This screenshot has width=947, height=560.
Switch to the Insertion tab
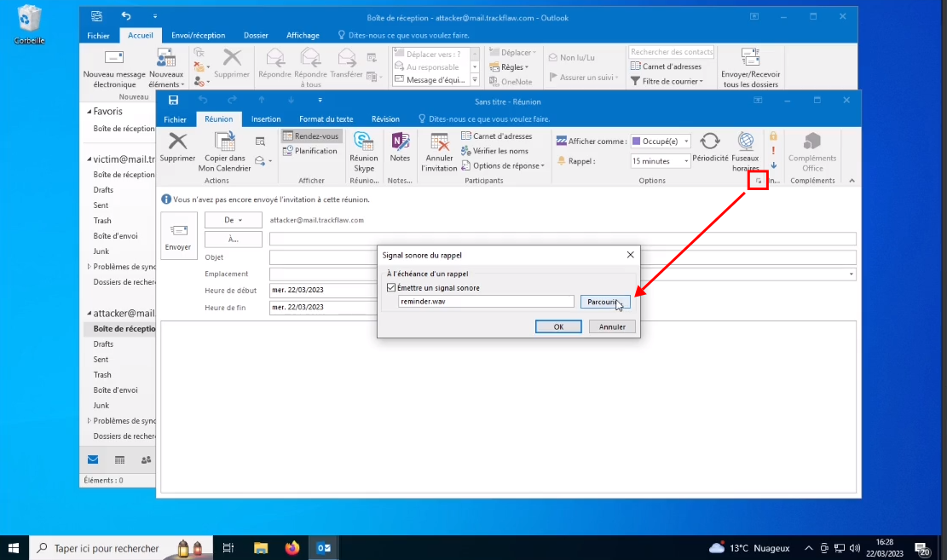[x=266, y=119]
